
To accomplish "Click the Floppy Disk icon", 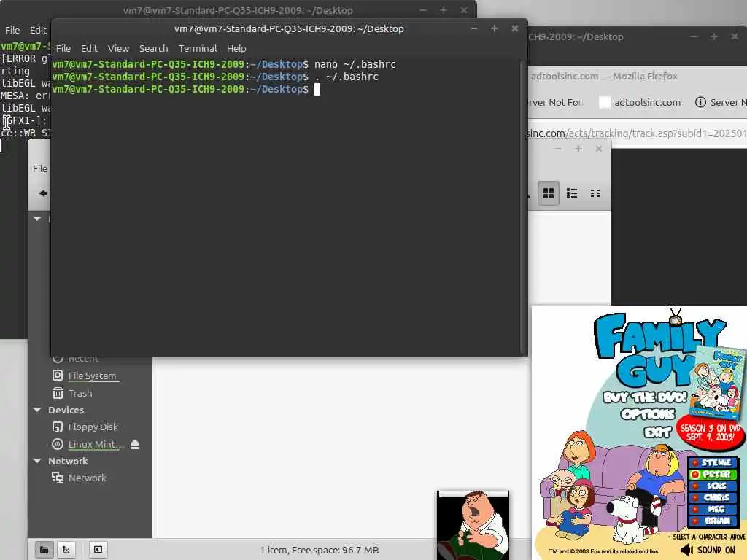I will pyautogui.click(x=57, y=427).
